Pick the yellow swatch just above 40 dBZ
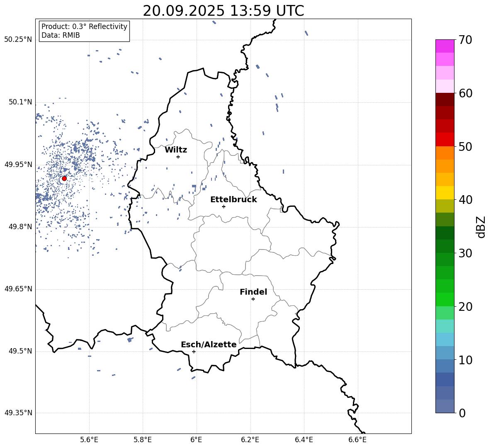The image size is (491, 448). click(x=445, y=193)
